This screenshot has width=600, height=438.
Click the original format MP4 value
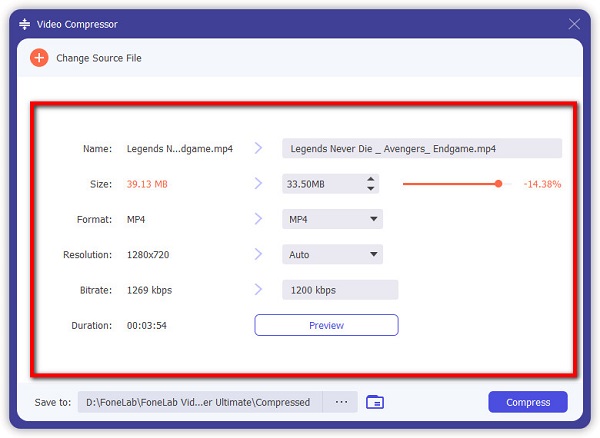pos(136,220)
